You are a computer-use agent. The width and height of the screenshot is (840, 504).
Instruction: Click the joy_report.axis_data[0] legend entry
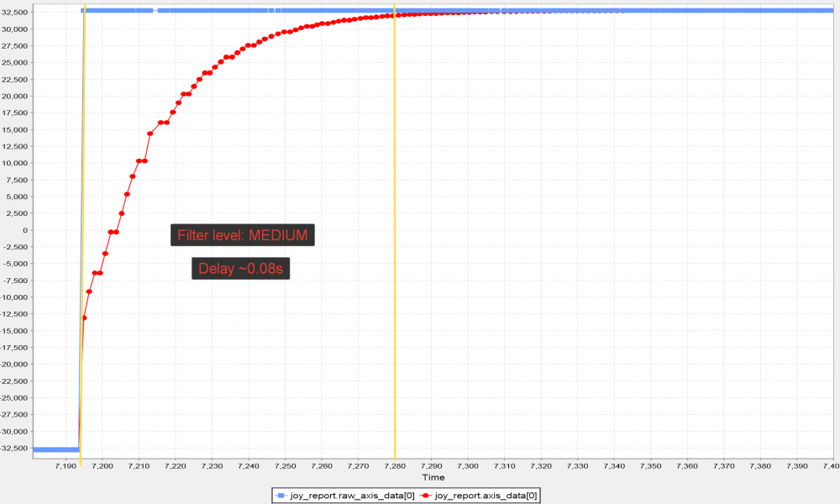479,496
